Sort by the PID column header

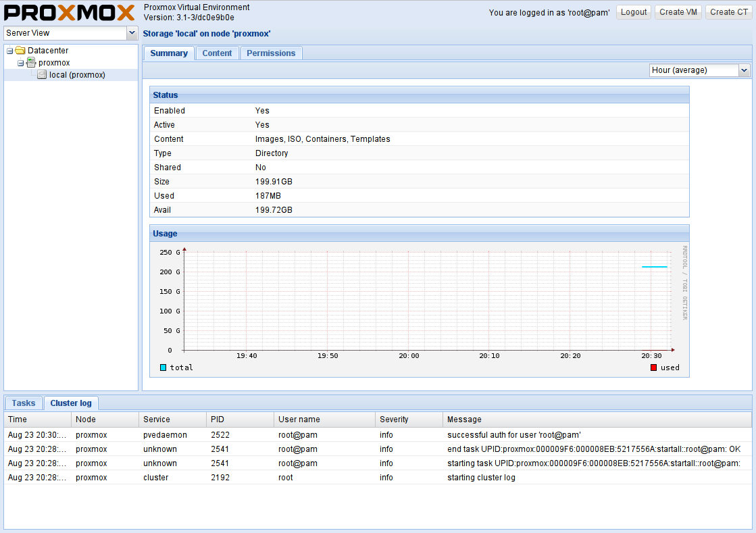[x=241, y=420]
